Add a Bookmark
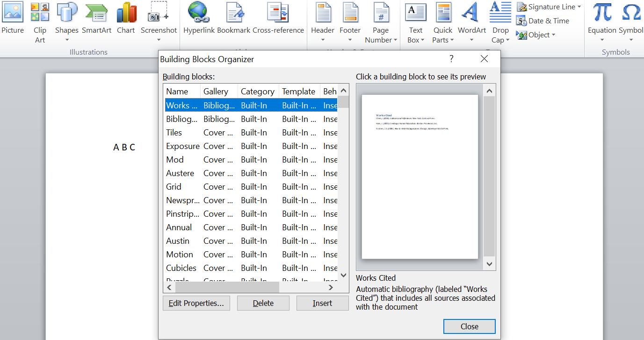This screenshot has height=340, width=644. [x=234, y=19]
